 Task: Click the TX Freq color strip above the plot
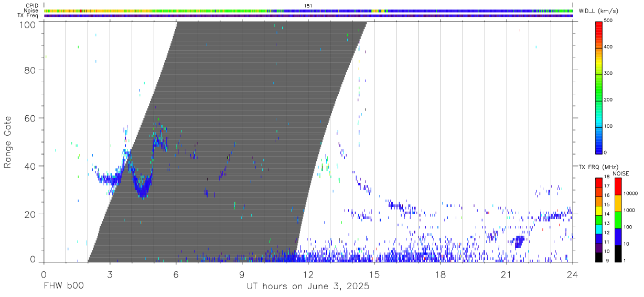(x=308, y=16)
